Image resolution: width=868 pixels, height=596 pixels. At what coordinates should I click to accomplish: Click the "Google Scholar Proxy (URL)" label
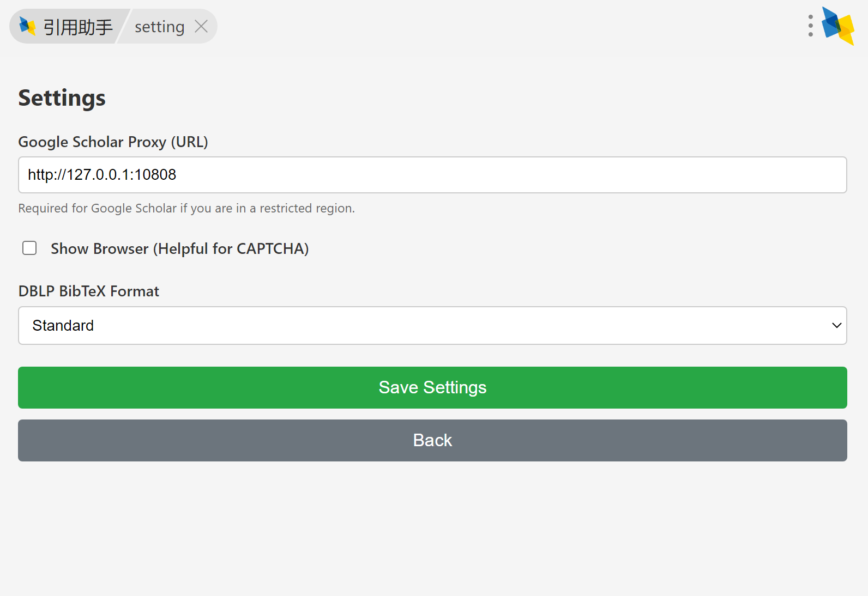pos(113,142)
